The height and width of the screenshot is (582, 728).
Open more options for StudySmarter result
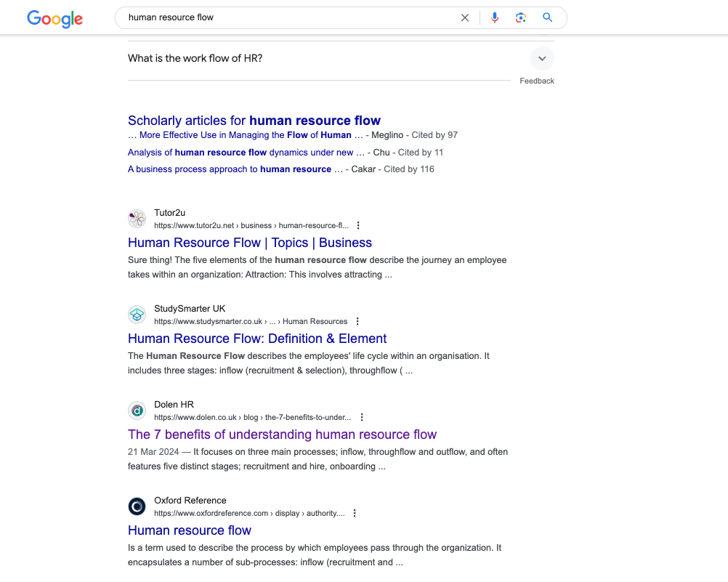pos(357,321)
